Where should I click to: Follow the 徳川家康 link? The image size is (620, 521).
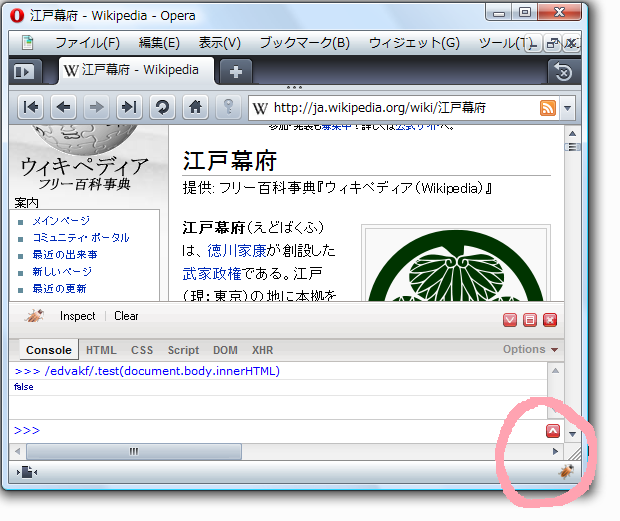pyautogui.click(x=236, y=251)
